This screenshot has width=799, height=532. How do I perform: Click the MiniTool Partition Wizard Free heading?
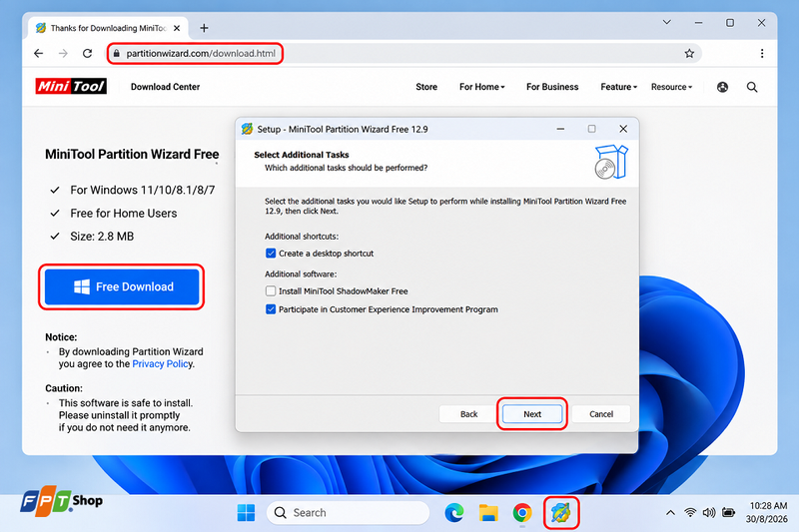pyautogui.click(x=132, y=155)
